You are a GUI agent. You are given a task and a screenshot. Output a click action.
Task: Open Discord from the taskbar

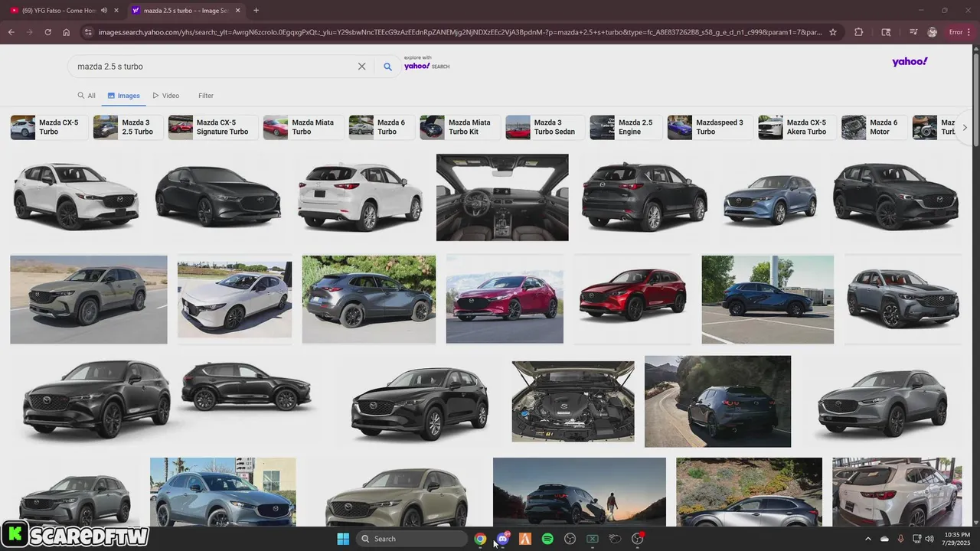tap(502, 539)
